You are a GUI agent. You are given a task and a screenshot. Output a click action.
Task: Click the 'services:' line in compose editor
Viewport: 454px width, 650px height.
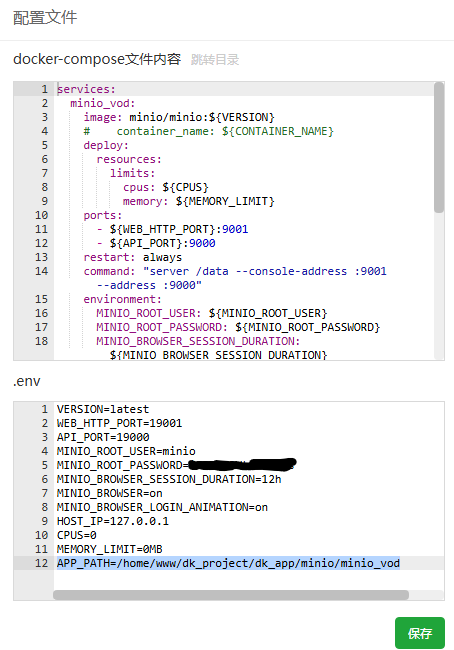click(86, 89)
